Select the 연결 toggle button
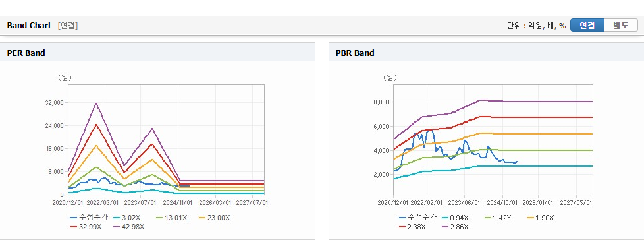Viewport: 644px width, 240px height. [587, 26]
